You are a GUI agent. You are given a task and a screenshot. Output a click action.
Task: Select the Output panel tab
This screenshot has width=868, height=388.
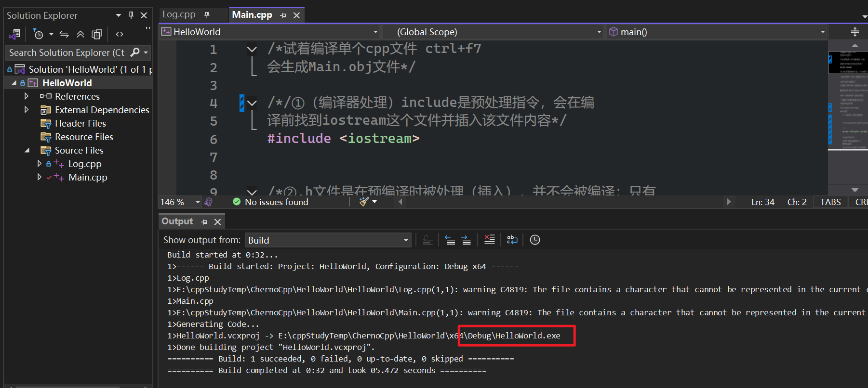(177, 221)
